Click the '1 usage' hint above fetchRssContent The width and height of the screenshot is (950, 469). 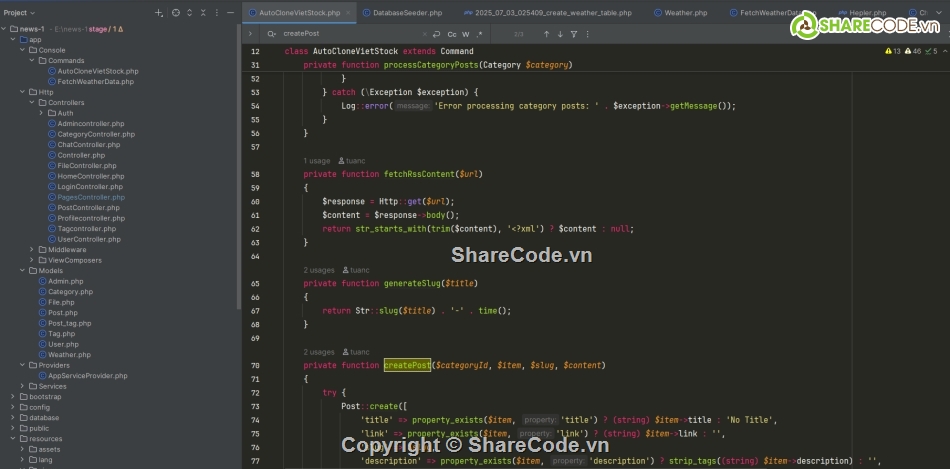[317, 161]
